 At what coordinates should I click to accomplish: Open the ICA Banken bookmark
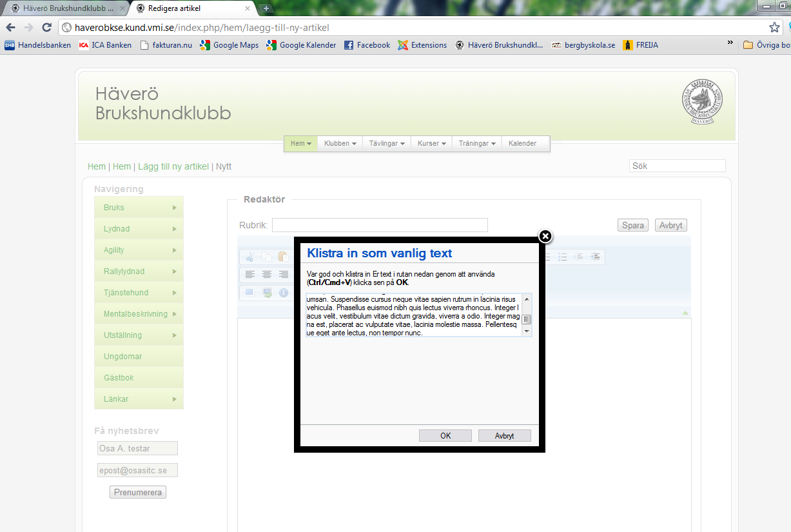click(x=105, y=45)
